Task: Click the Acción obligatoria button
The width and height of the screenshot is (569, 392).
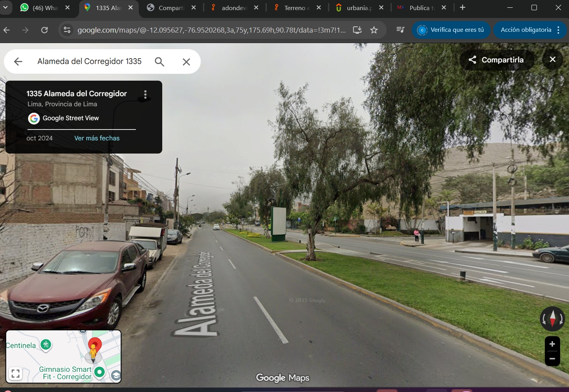Action: pyautogui.click(x=526, y=30)
